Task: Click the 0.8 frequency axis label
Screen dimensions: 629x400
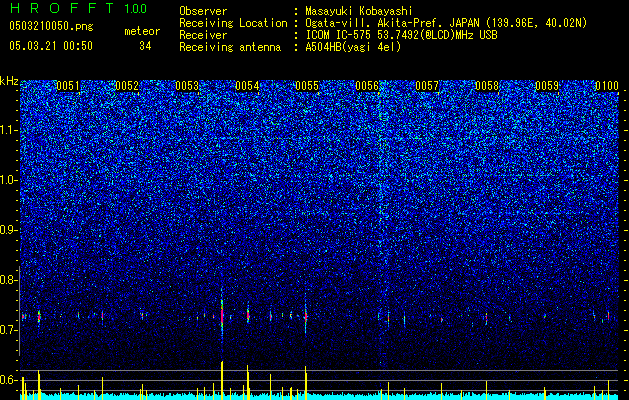Action: [8, 280]
